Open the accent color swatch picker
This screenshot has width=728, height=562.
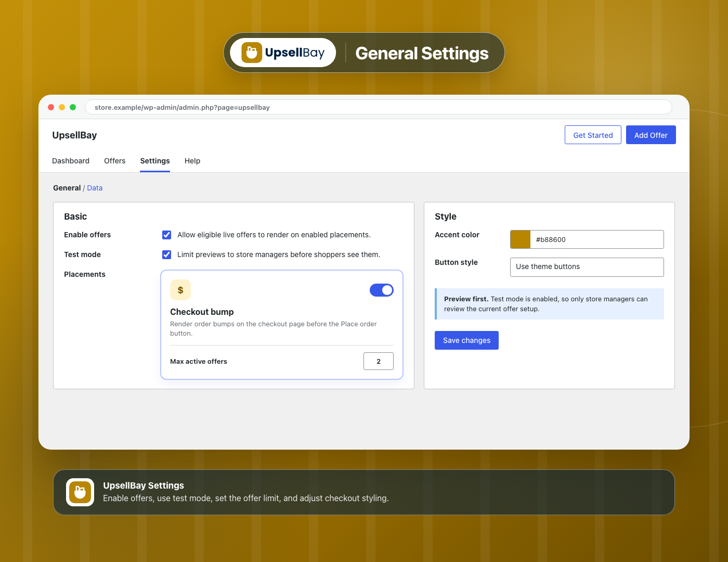pos(520,239)
